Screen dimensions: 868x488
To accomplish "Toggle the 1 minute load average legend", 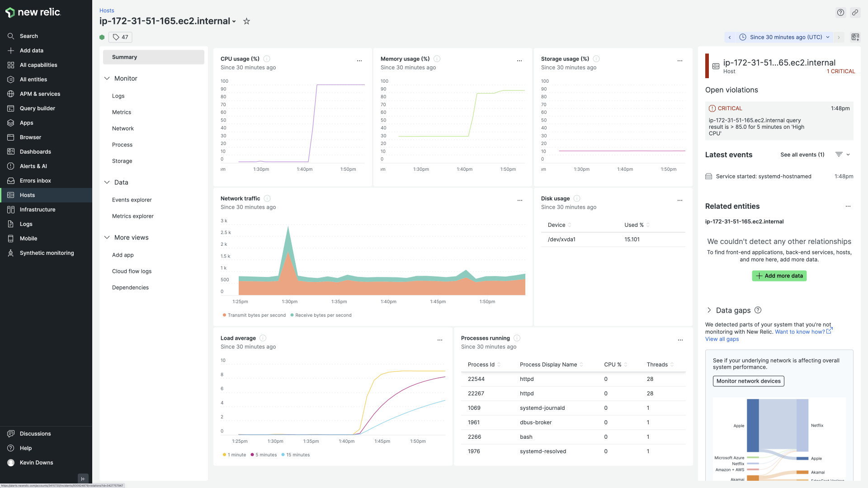I will point(234,455).
